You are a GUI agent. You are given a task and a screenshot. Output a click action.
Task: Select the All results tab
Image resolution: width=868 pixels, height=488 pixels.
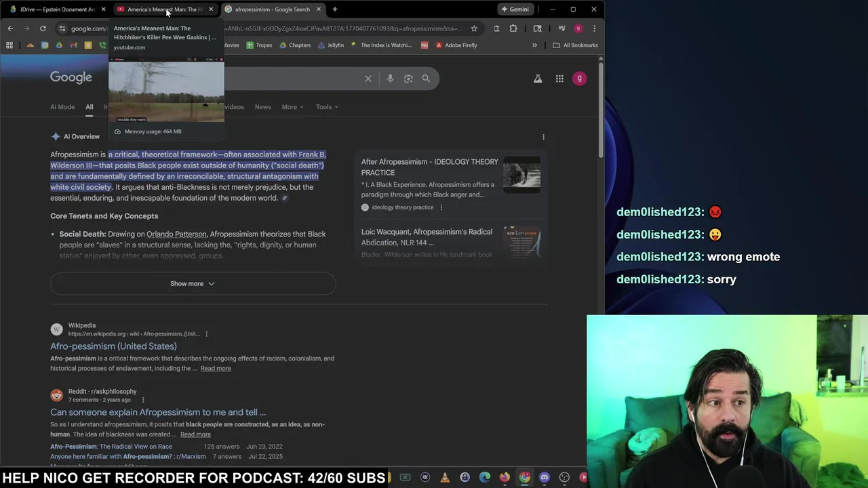coord(89,107)
